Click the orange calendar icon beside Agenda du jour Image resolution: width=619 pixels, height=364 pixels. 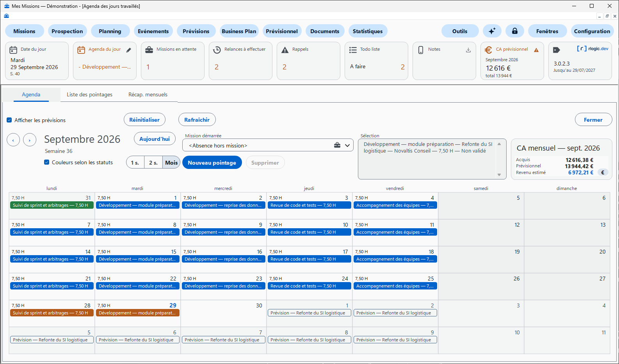coord(81,50)
